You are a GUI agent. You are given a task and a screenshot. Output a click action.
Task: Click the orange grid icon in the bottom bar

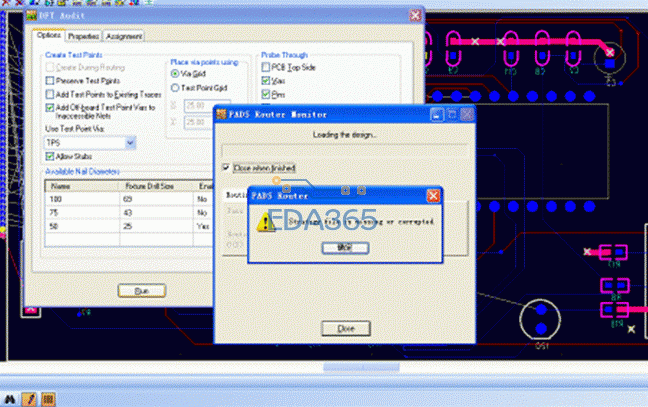pos(48,399)
